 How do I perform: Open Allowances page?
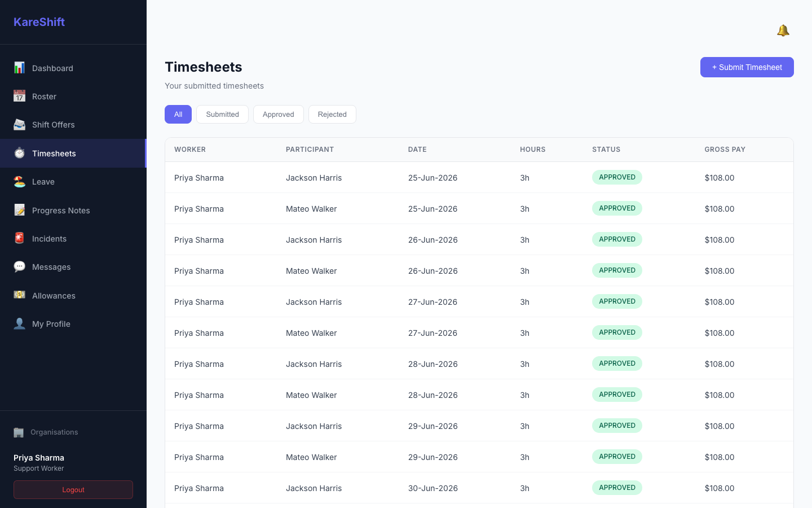point(73,295)
